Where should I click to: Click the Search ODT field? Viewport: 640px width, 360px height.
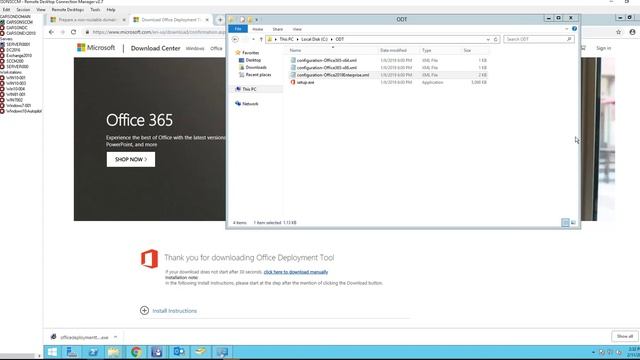[539, 39]
